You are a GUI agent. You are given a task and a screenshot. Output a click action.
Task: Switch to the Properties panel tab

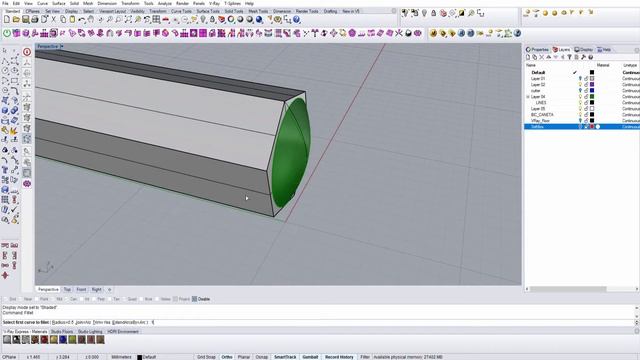538,49
